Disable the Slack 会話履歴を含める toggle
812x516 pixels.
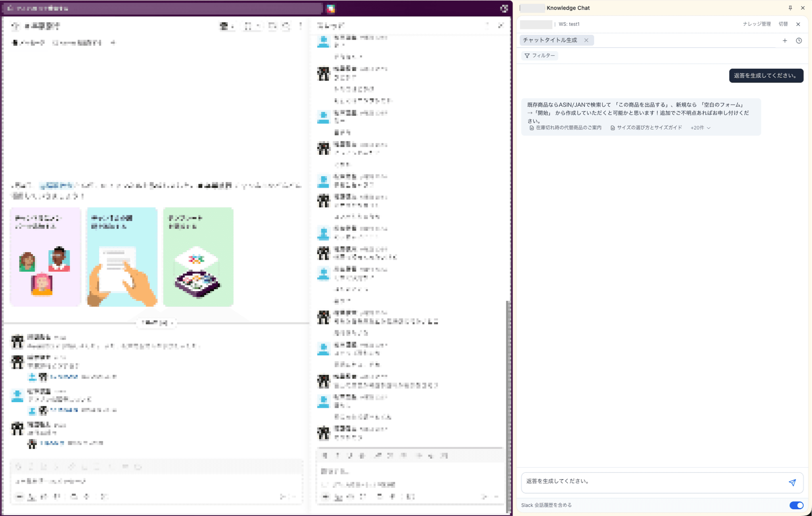(x=797, y=505)
